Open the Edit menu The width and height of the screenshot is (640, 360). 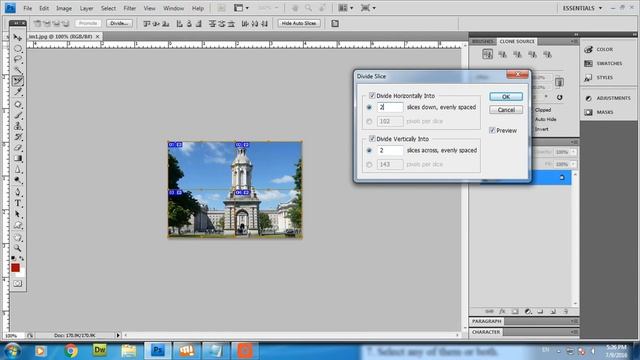44,8
